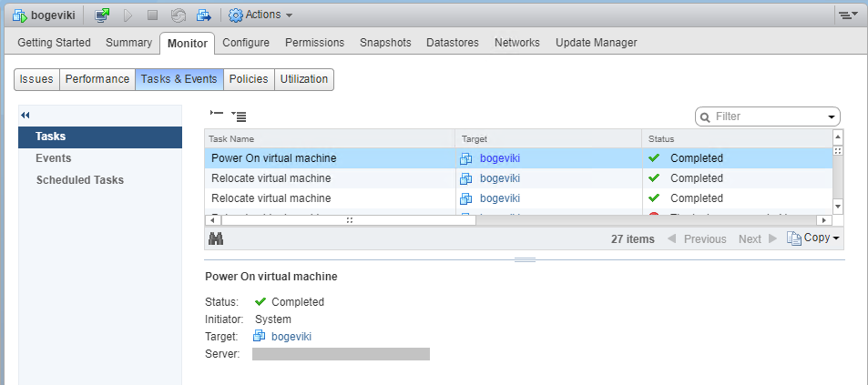
Task: Expand the Filter dropdown arrow
Action: pos(831,117)
